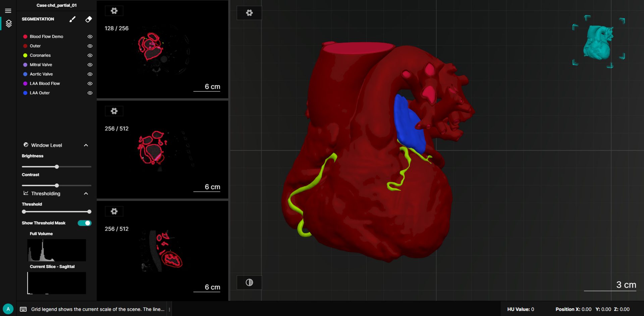Viewport: 644px width, 316px height.
Task: Toggle visibility of LAA Outer layer
Action: pos(90,93)
